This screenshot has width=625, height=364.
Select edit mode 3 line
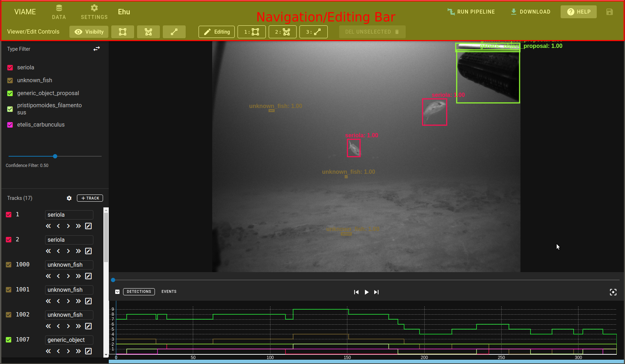pyautogui.click(x=313, y=32)
